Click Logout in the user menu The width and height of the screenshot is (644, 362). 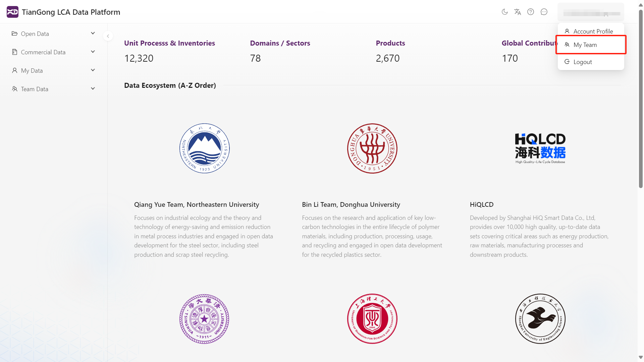[x=583, y=62]
